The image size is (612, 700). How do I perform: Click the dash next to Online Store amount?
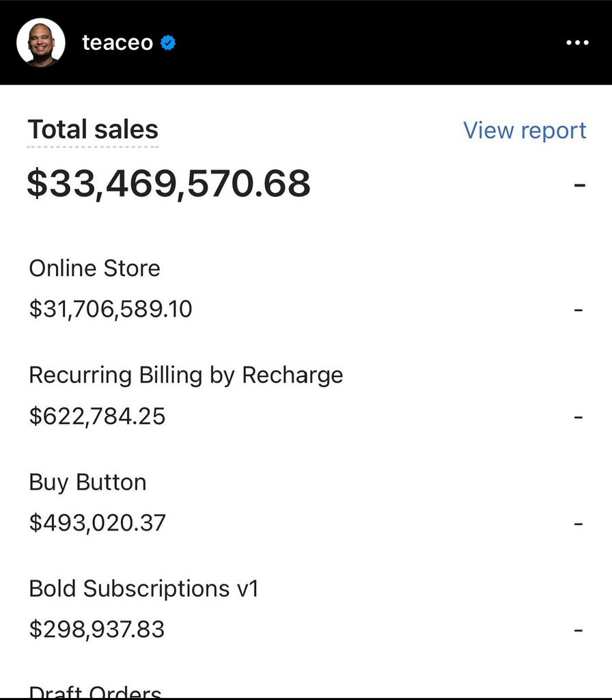[579, 310]
